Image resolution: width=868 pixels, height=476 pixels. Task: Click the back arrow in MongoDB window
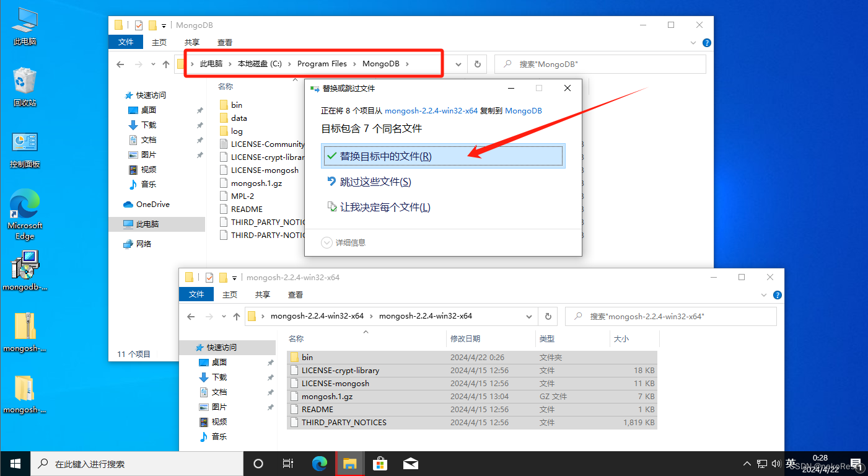click(x=120, y=64)
